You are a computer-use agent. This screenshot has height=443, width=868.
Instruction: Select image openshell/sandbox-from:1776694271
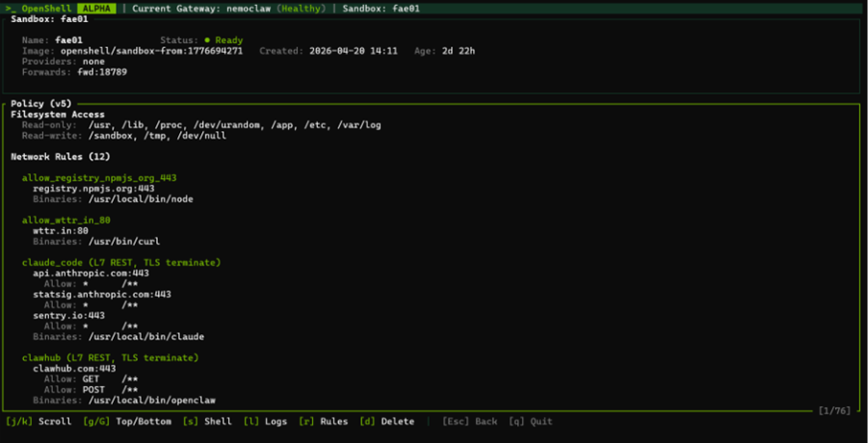pyautogui.click(x=151, y=51)
